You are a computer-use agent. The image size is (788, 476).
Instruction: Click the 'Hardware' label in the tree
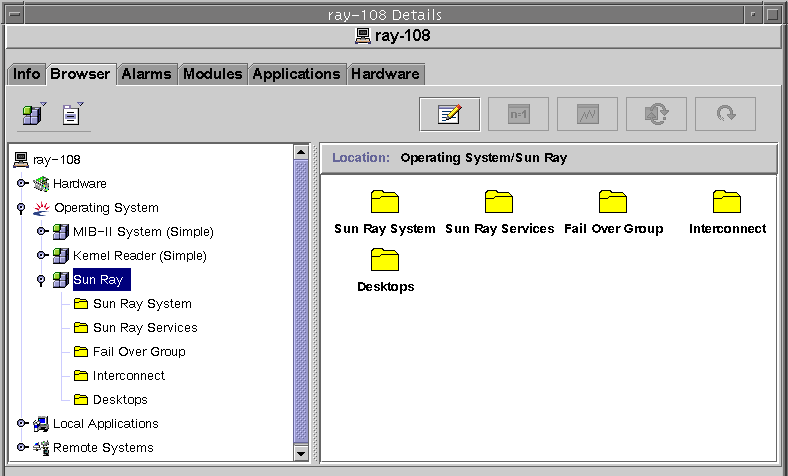pyautogui.click(x=80, y=183)
